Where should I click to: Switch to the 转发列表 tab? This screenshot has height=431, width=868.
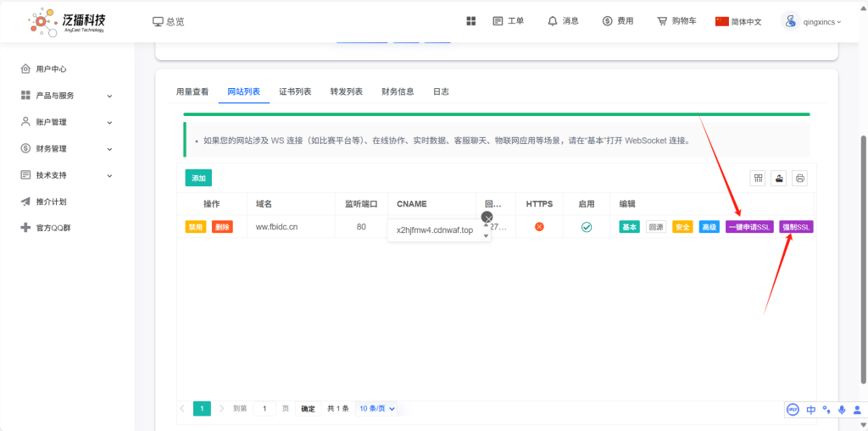(x=347, y=91)
